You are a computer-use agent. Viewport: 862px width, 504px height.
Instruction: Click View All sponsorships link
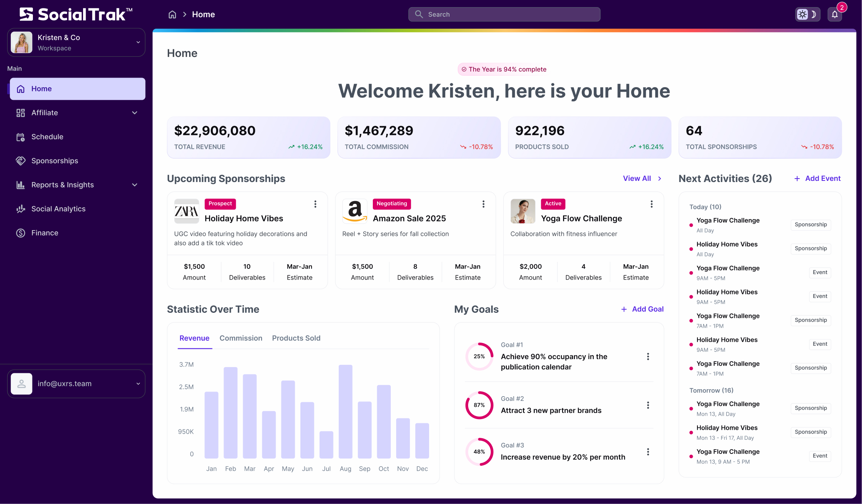coord(642,179)
